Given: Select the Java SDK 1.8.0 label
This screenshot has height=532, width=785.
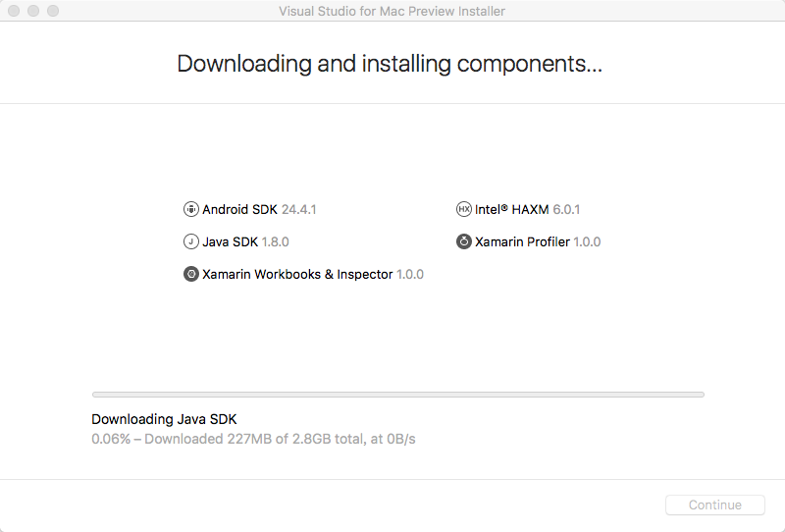Looking at the screenshot, I should [245, 242].
